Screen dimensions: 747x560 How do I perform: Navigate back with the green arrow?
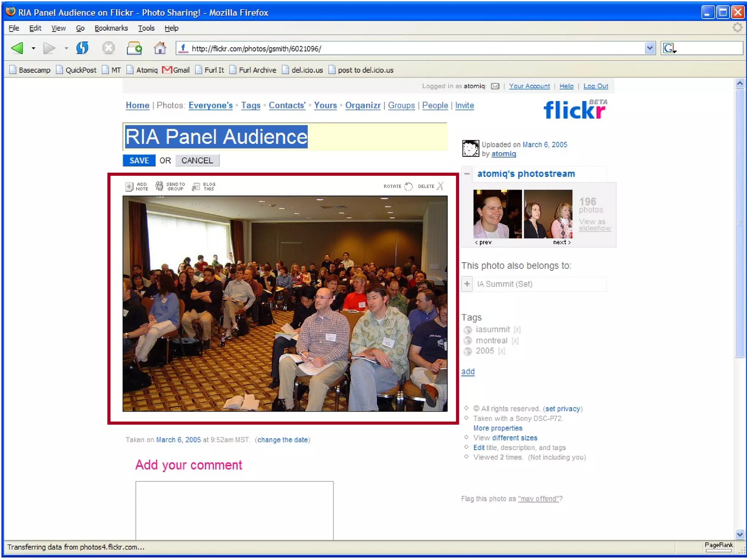(18, 48)
